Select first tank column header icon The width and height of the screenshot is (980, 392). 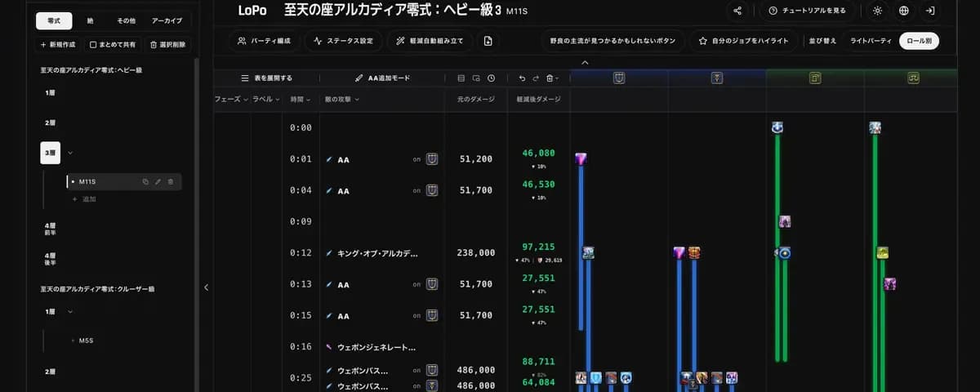tap(619, 78)
